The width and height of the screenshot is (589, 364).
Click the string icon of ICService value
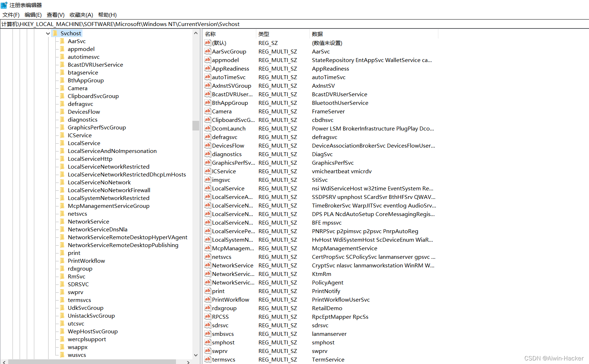tap(208, 171)
